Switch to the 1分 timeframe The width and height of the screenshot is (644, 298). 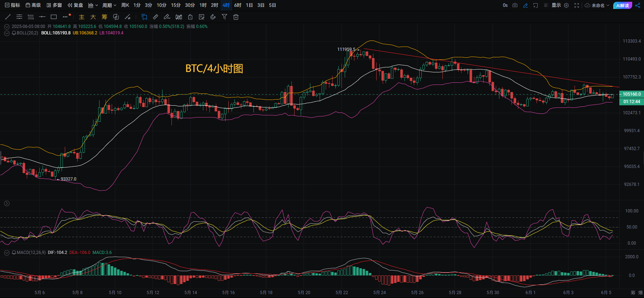(x=137, y=5)
